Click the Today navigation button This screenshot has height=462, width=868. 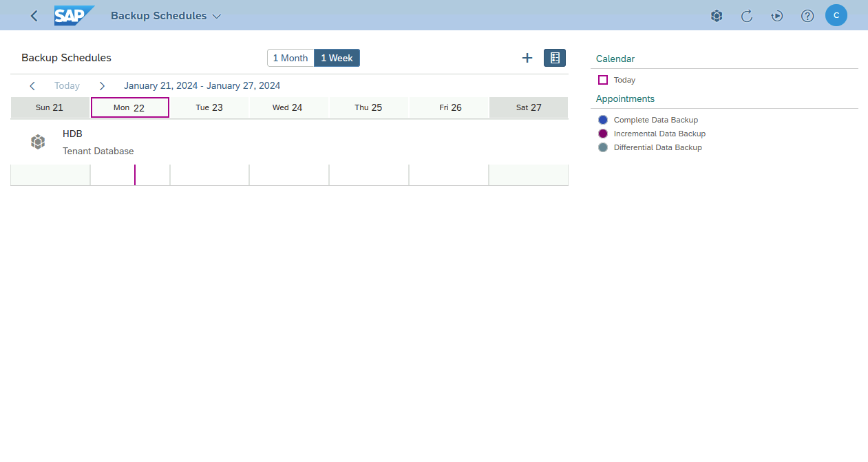pos(66,85)
